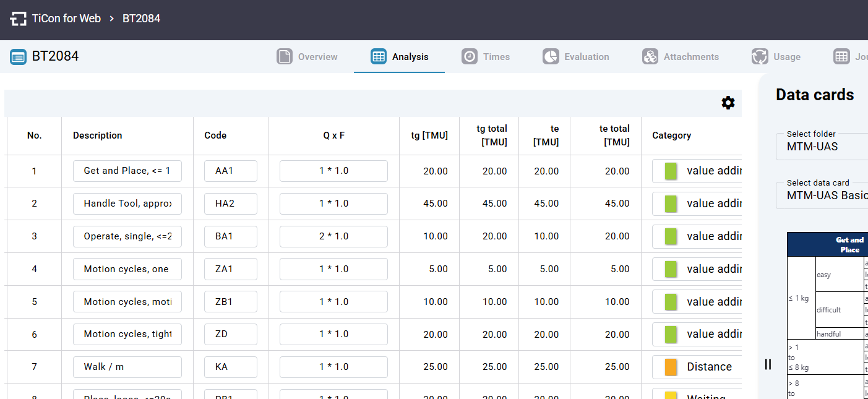This screenshot has height=399, width=868.
Task: Click the Times tab clock icon
Action: [470, 57]
